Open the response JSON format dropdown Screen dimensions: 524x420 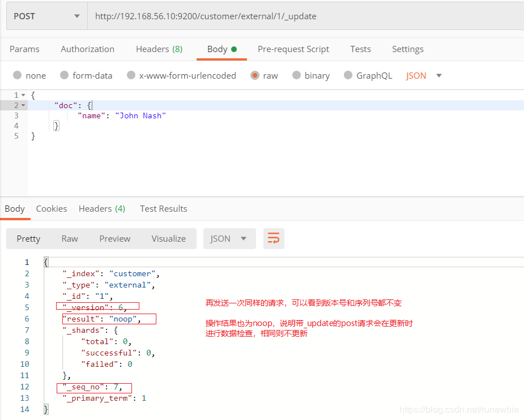pyautogui.click(x=229, y=239)
